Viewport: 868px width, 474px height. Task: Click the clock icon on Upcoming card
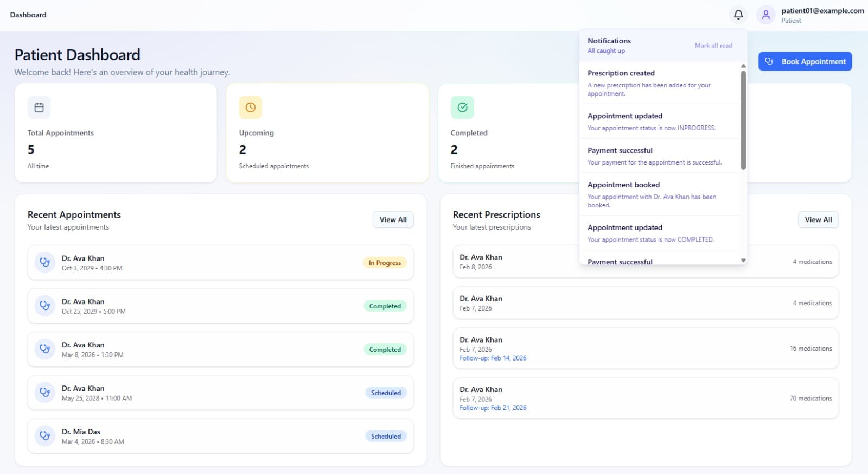250,108
